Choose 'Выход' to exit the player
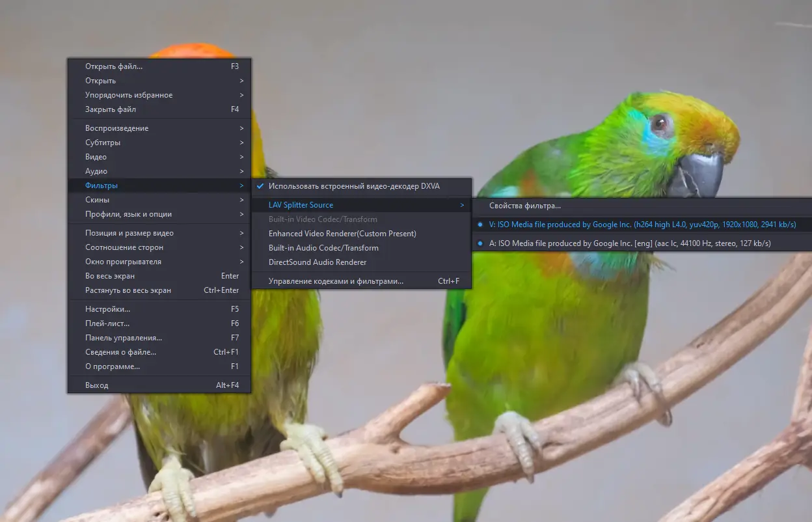The width and height of the screenshot is (812, 522). point(159,385)
